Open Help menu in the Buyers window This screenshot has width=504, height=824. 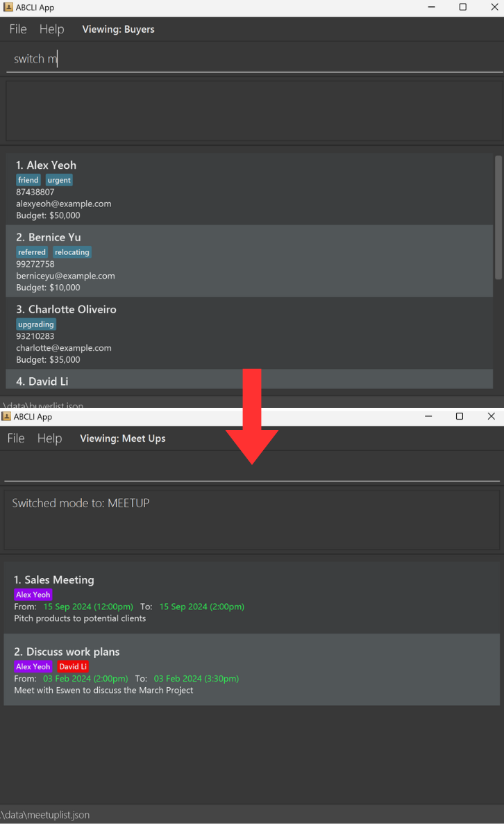point(51,29)
